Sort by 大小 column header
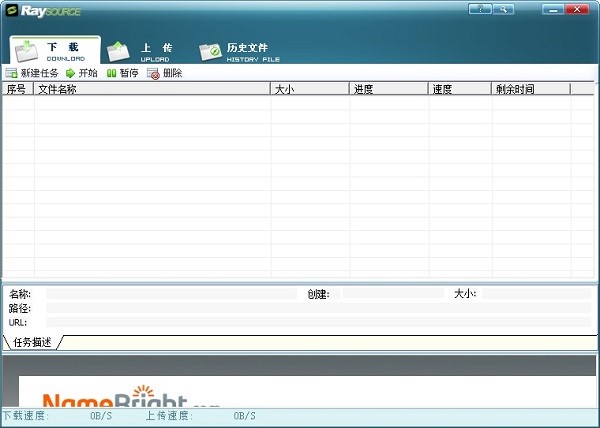This screenshot has width=600, height=428. click(x=310, y=89)
